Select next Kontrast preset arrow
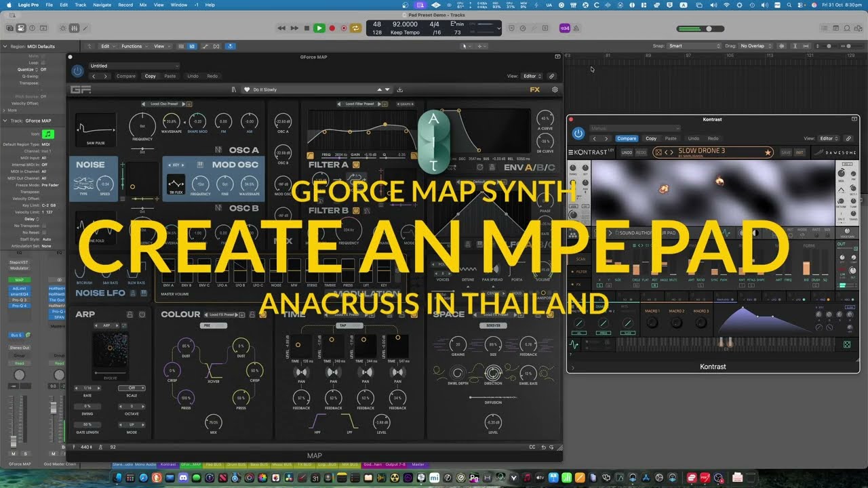This screenshot has width=868, height=488. click(671, 152)
